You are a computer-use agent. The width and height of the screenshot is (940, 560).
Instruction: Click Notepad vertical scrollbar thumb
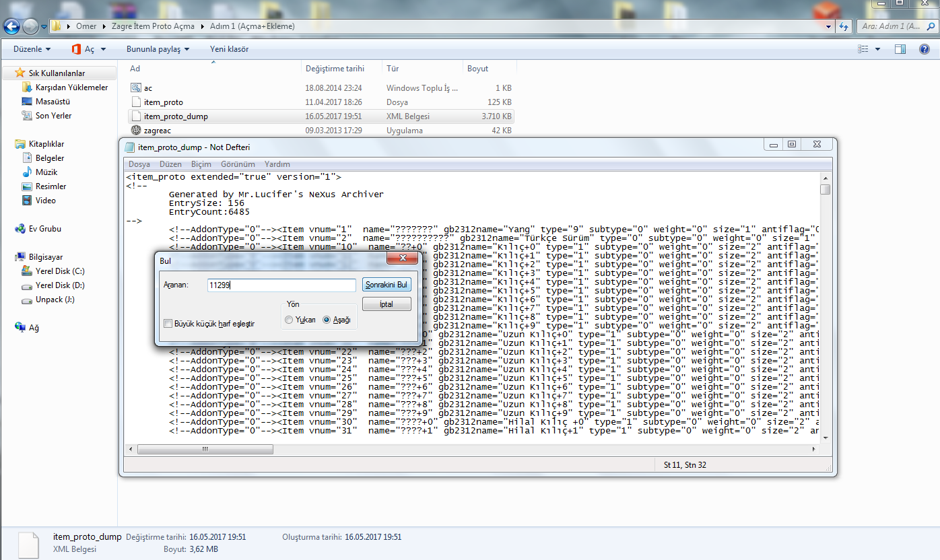coord(825,189)
